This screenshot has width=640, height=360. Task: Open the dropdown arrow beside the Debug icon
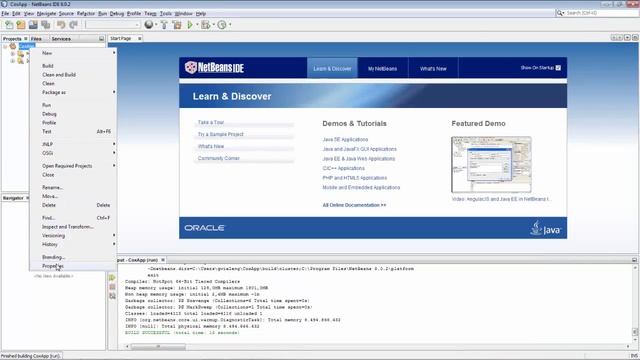213,25
